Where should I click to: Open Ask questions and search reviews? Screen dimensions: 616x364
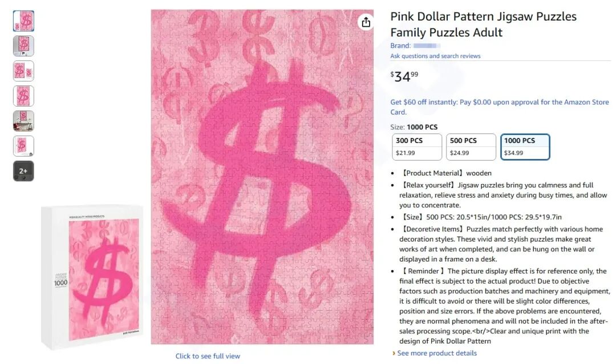pos(435,56)
